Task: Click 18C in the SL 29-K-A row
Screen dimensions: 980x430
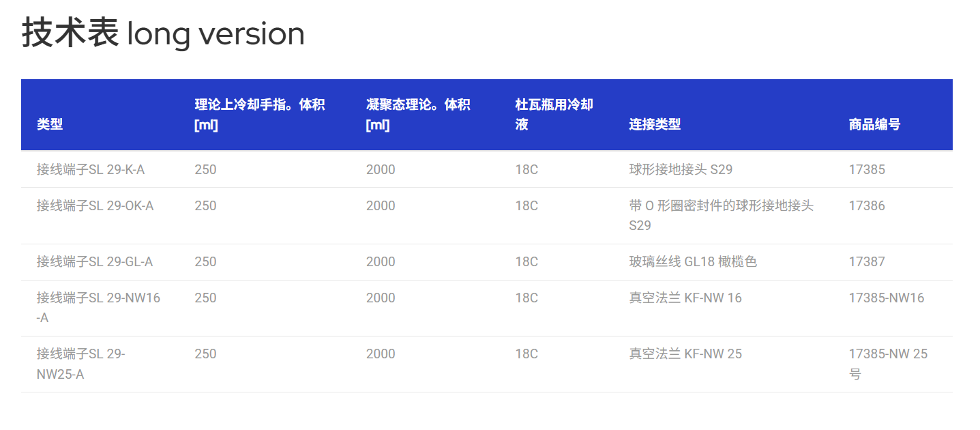Action: click(x=526, y=169)
